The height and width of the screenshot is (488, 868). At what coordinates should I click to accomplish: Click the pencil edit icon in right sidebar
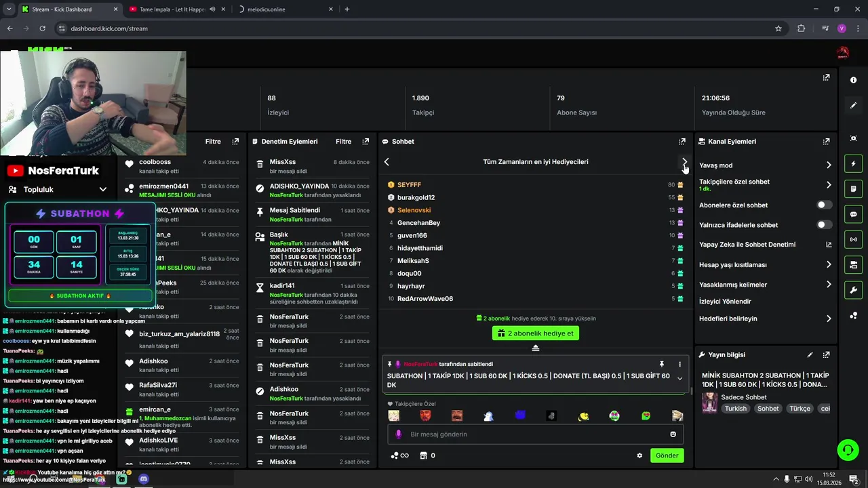click(853, 106)
